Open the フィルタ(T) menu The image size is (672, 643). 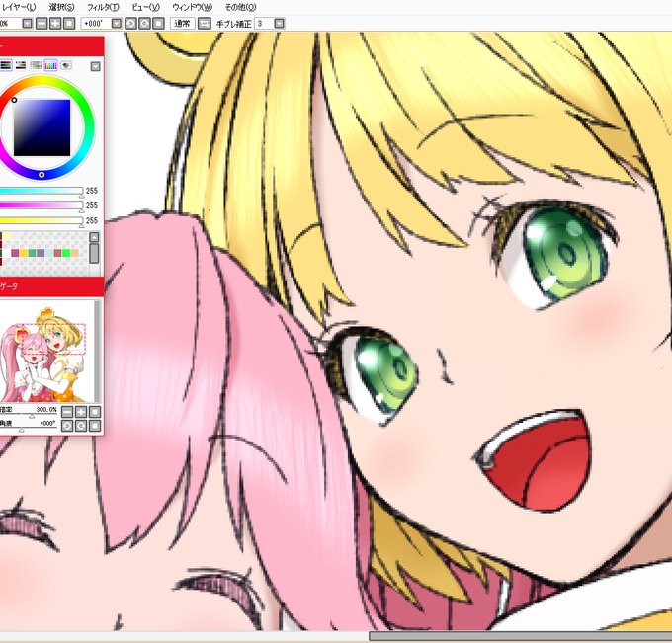[x=103, y=7]
